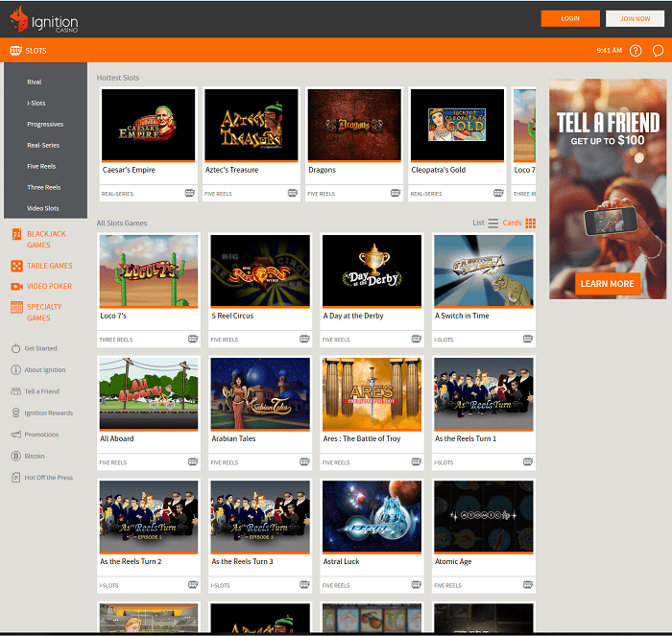Click slot icon on Atomic Age card
672x636 pixels.
[528, 584]
